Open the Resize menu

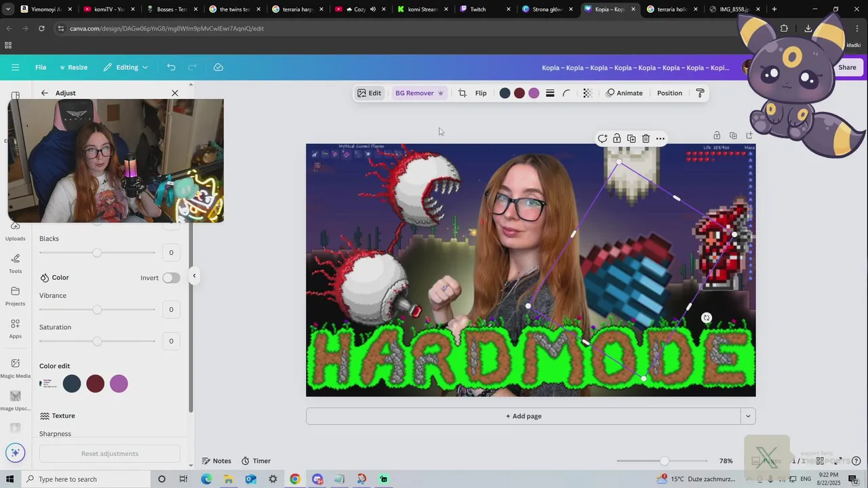[x=73, y=67]
